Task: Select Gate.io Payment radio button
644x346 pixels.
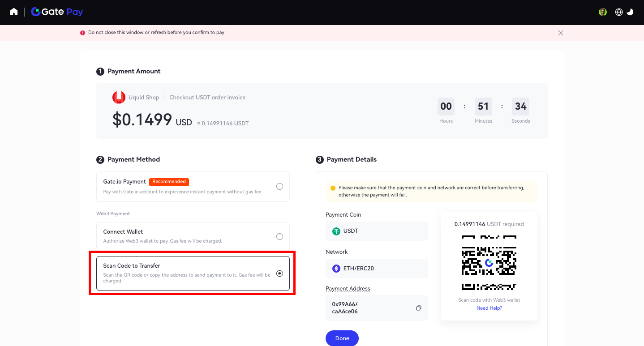Action: (279, 186)
